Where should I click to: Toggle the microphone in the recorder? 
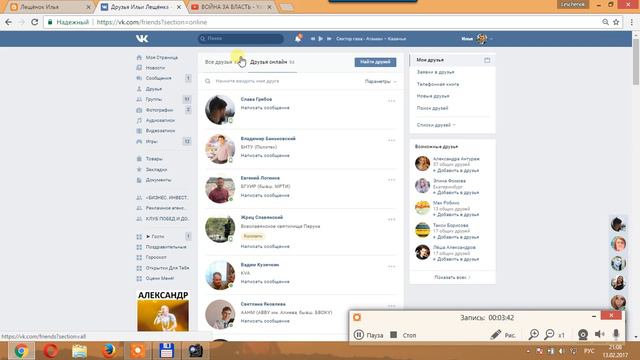click(616, 335)
